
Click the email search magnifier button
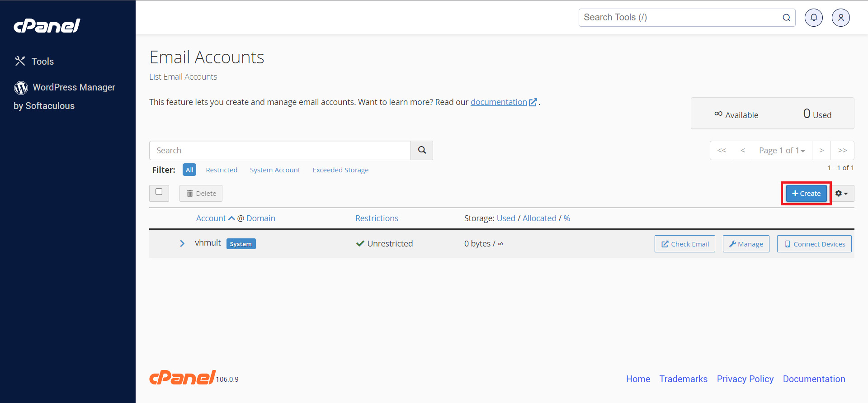pos(422,150)
